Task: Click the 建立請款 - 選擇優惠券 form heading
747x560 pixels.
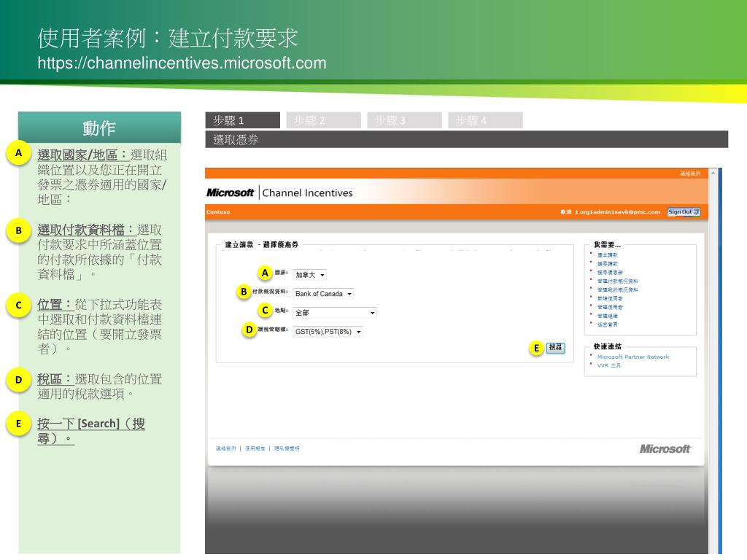Action: pyautogui.click(x=262, y=245)
